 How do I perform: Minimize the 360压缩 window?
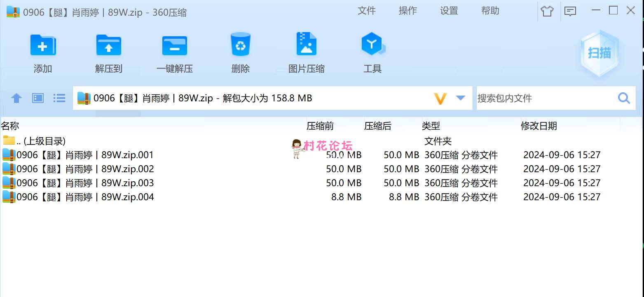click(596, 10)
